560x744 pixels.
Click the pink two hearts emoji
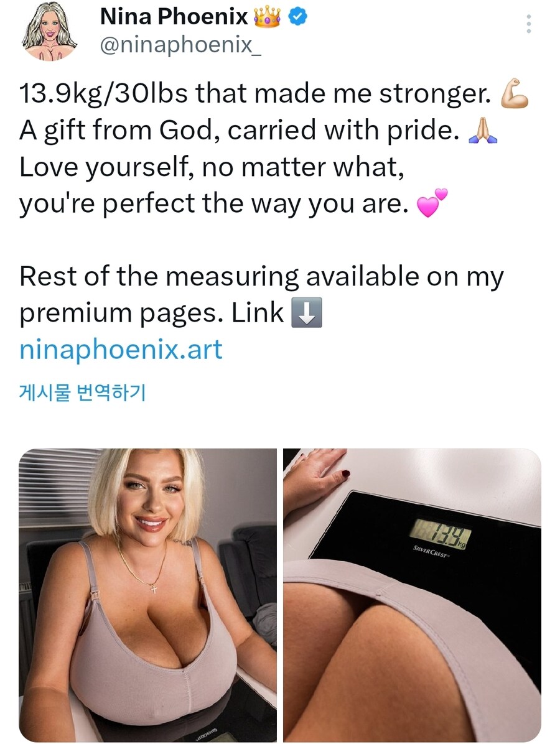tap(432, 203)
